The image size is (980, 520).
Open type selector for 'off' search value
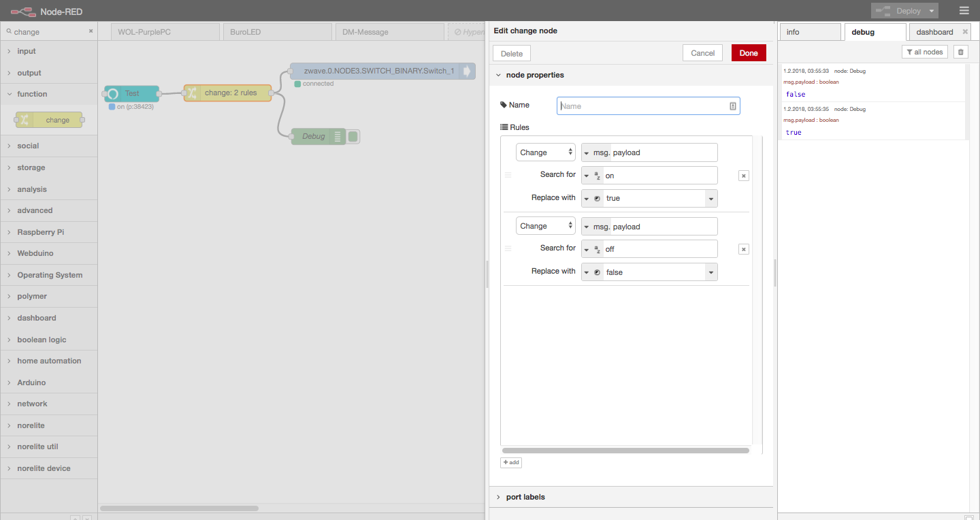coord(592,249)
